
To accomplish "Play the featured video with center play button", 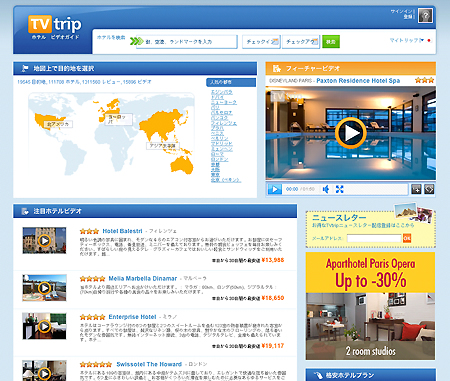I will pyautogui.click(x=350, y=133).
